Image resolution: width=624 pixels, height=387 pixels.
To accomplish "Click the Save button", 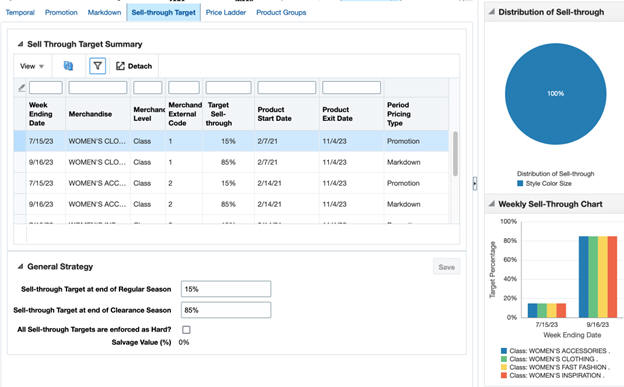I will click(x=447, y=267).
